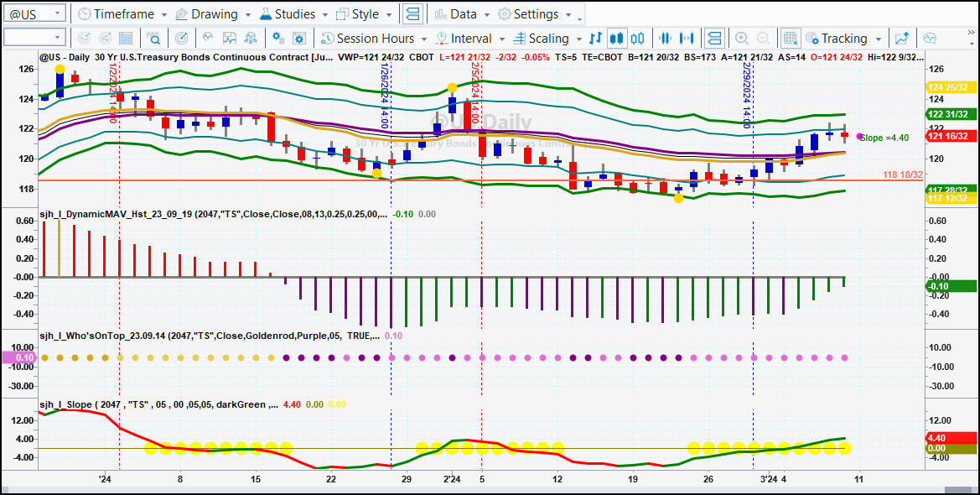This screenshot has height=495, width=980.
Task: Switch to OHLC bar chart style
Action: click(596, 38)
